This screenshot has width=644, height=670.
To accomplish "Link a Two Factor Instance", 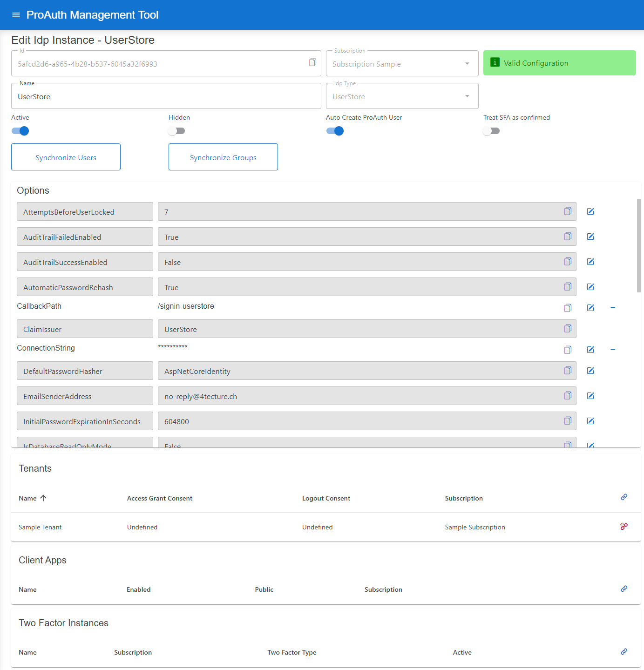I will [x=624, y=652].
